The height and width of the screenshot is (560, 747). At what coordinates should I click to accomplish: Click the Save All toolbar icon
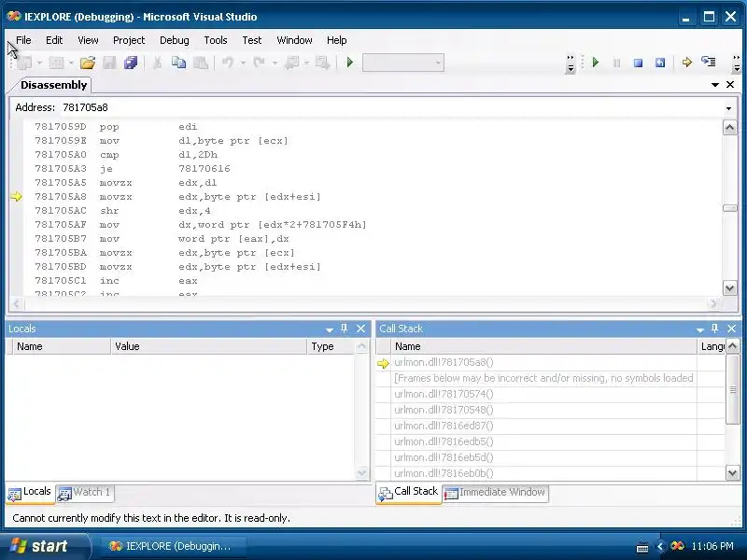131,63
